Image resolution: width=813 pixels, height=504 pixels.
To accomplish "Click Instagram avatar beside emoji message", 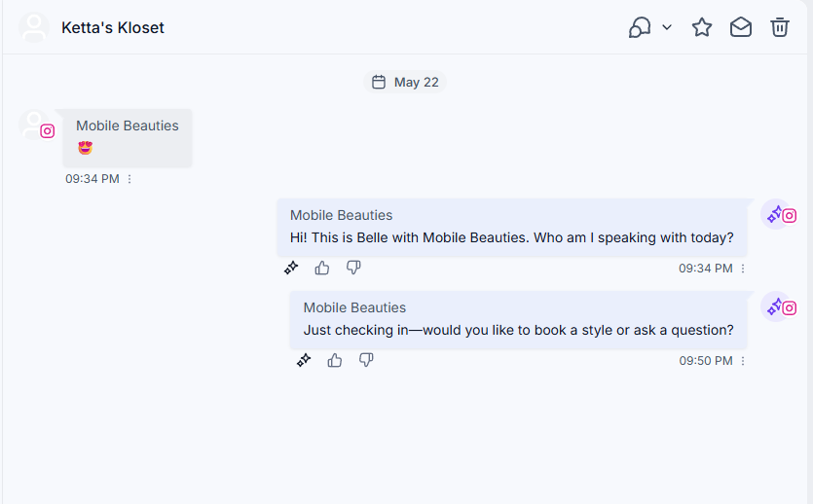I will 36,126.
